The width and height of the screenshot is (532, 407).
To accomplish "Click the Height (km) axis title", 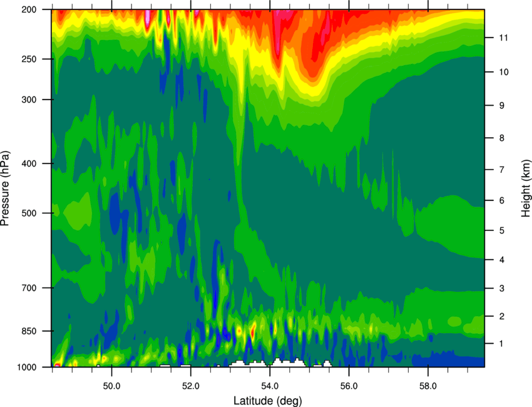I will pos(526,188).
